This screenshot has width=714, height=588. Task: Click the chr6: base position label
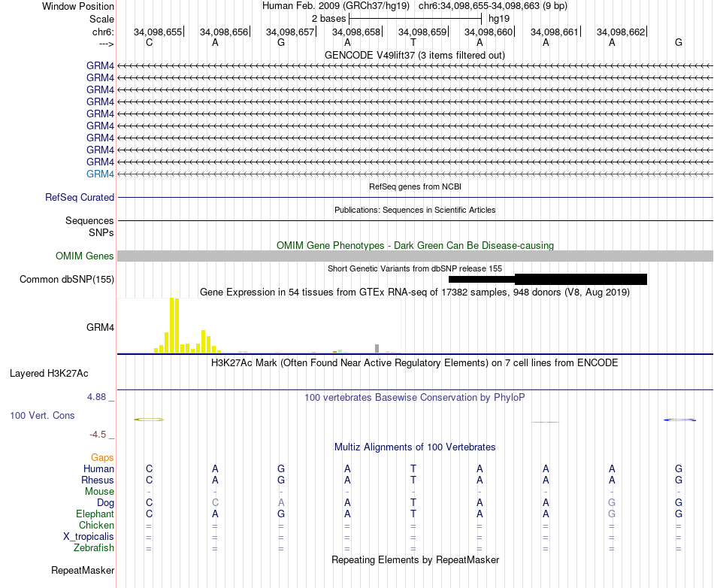click(103, 32)
